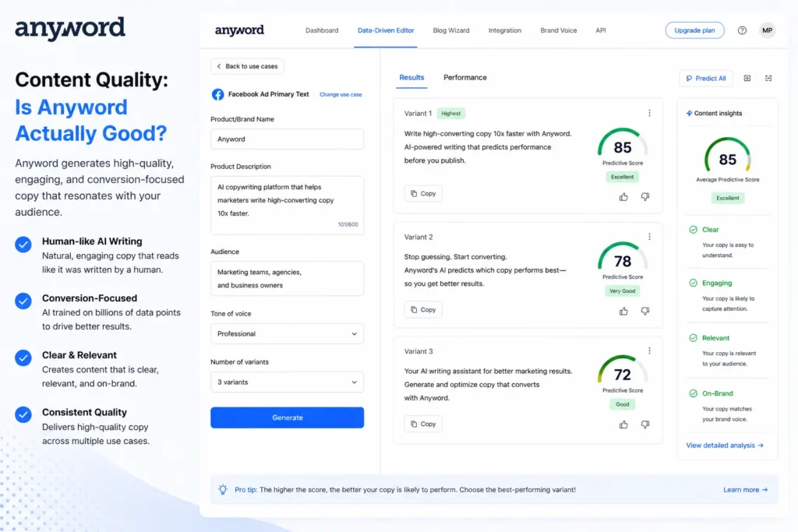Click the Consistent Quality blue checkmark
The height and width of the screenshot is (532, 798).
coord(23,414)
